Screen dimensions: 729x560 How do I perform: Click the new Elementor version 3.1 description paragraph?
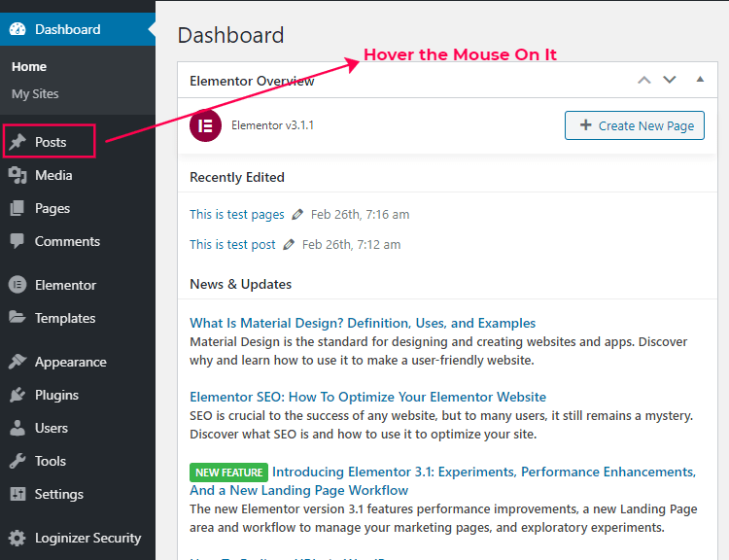[443, 518]
